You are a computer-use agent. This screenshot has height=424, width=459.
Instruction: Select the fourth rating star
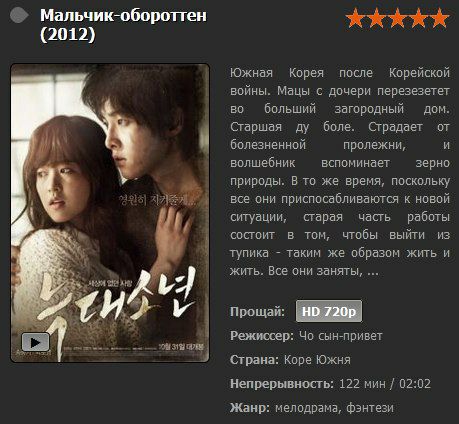418,18
